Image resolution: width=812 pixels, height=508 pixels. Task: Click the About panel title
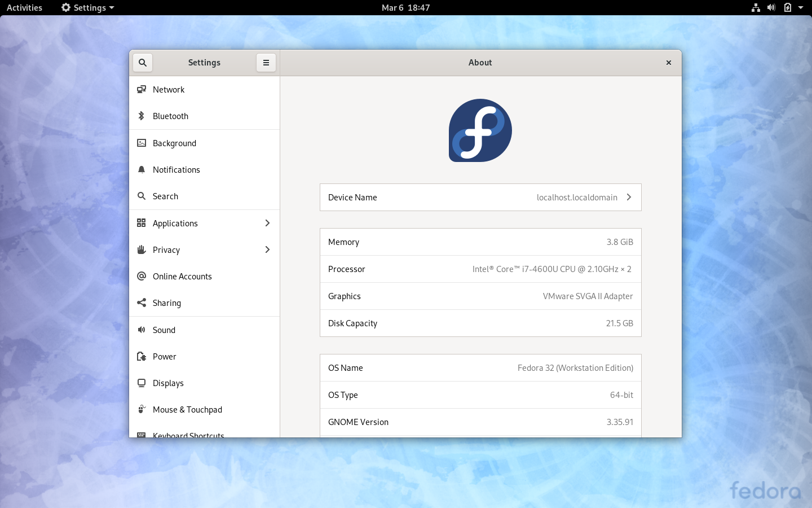tap(480, 63)
